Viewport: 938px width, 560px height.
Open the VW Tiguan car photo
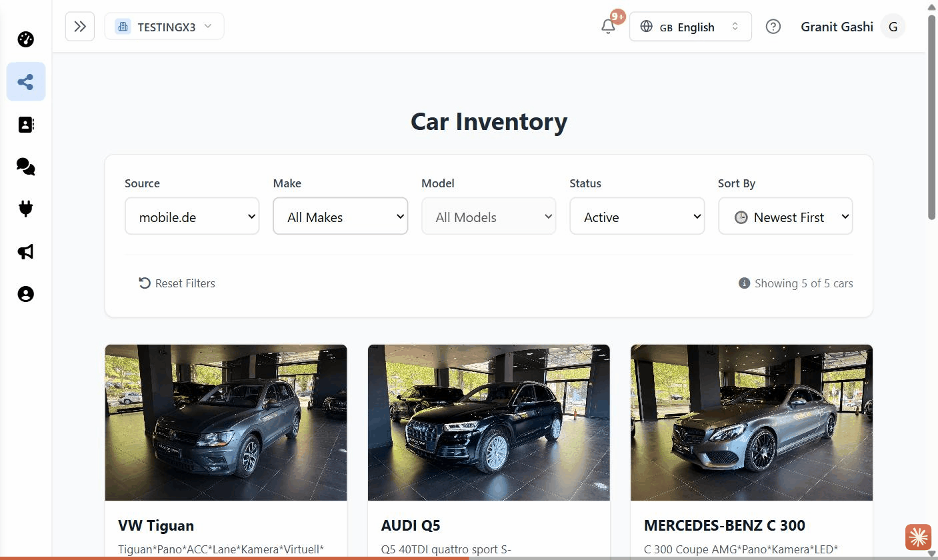pos(226,423)
